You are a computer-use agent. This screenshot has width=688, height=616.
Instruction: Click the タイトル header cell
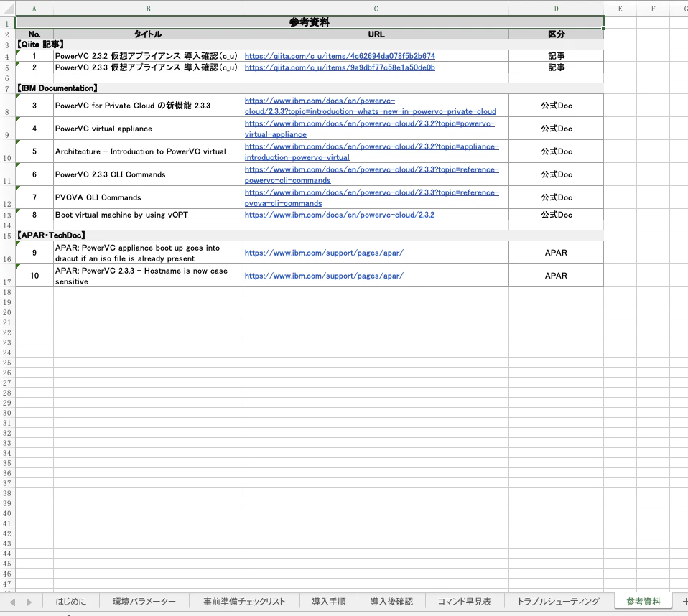149,34
